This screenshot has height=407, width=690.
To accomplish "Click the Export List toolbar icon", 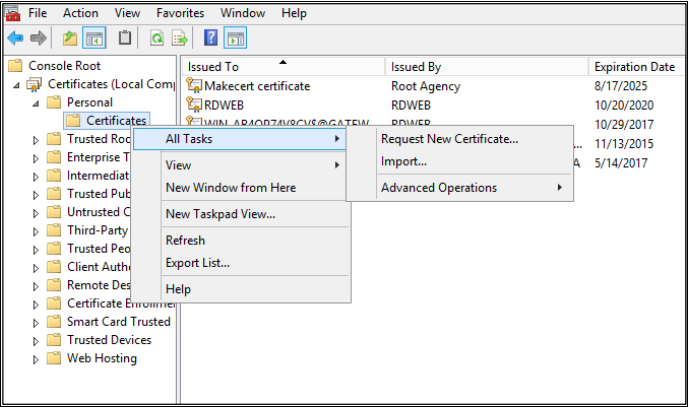I will tap(180, 38).
